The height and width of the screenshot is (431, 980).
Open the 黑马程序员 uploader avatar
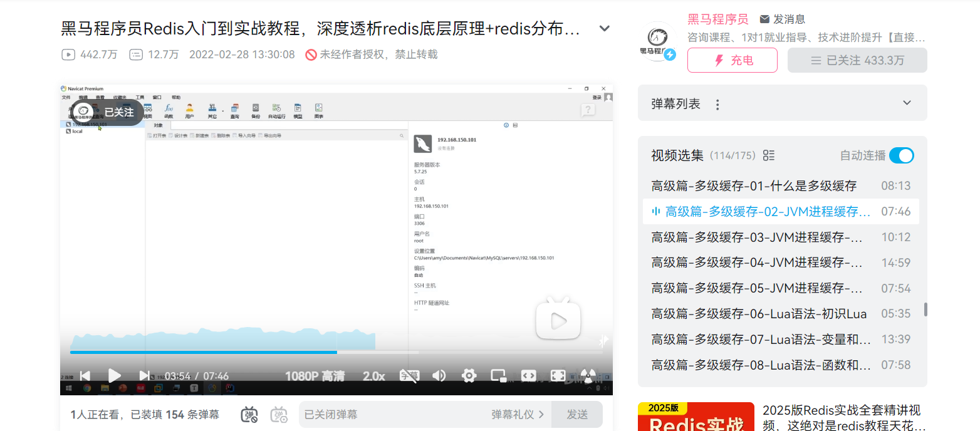(658, 41)
